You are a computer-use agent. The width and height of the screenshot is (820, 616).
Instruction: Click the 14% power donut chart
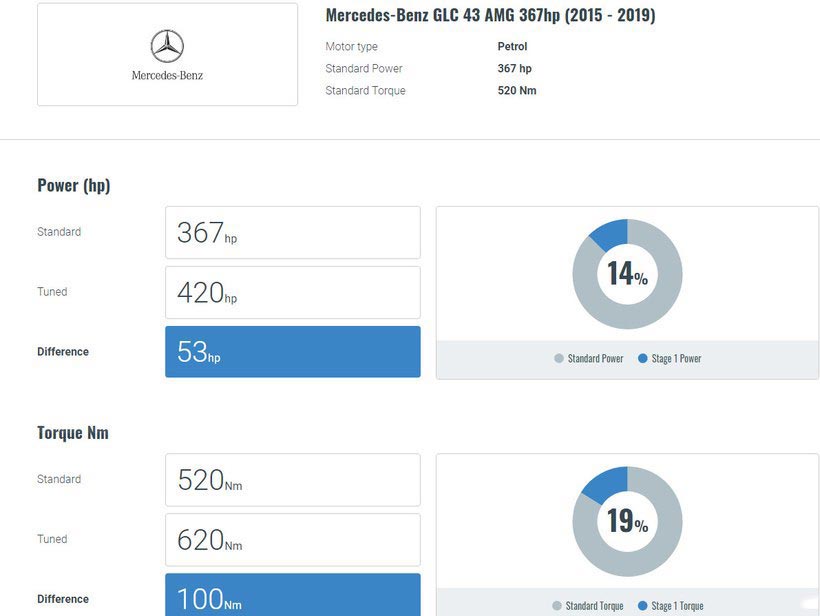(x=627, y=274)
